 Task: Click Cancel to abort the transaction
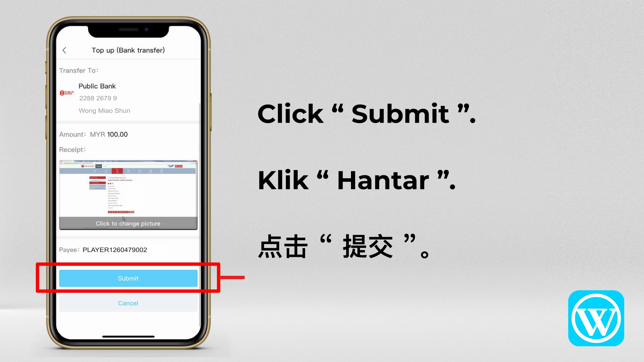pos(128,303)
